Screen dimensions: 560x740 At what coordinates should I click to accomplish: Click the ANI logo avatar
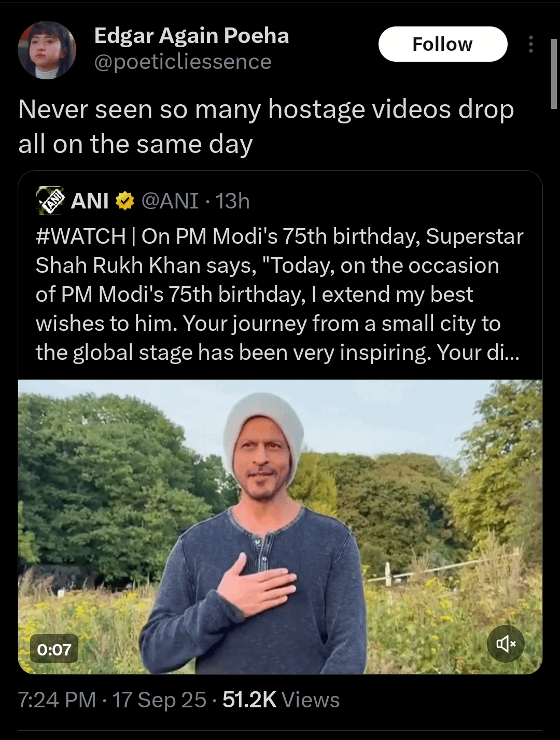coord(50,201)
